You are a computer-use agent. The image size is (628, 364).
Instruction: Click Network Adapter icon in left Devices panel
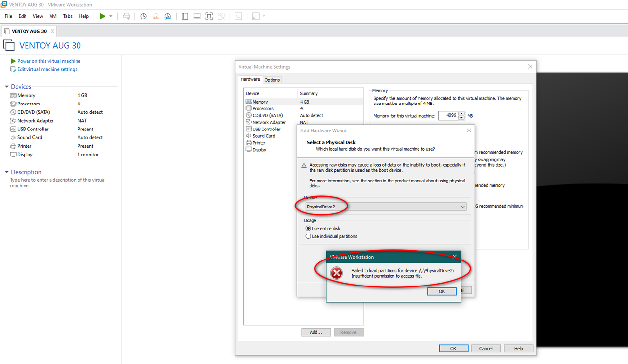(13, 121)
